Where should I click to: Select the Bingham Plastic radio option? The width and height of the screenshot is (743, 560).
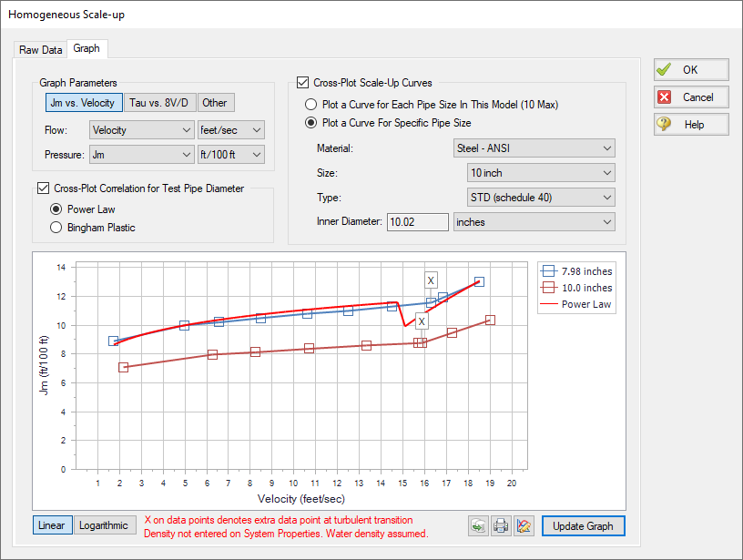[56, 228]
